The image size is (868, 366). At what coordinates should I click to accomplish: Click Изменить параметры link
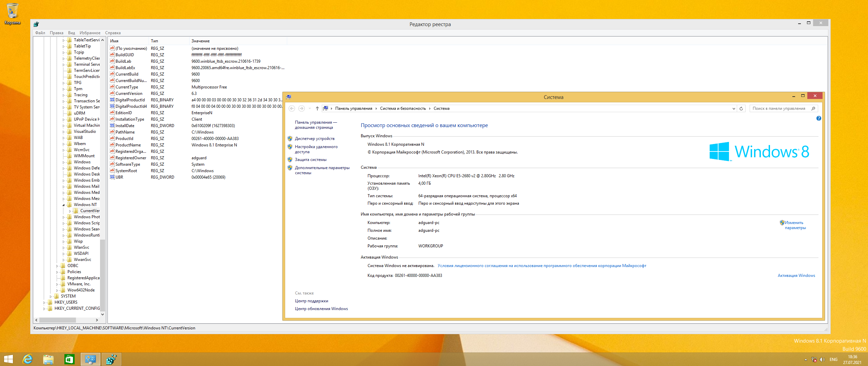click(x=795, y=225)
